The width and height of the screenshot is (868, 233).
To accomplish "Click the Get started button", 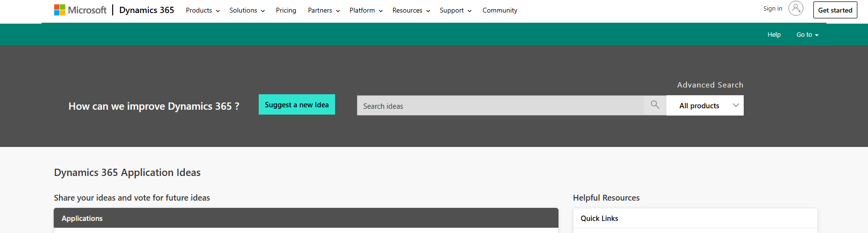I will [x=835, y=10].
